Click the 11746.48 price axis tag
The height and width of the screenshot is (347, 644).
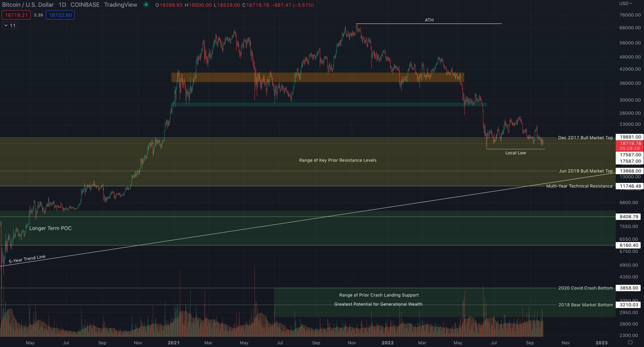[x=630, y=186]
